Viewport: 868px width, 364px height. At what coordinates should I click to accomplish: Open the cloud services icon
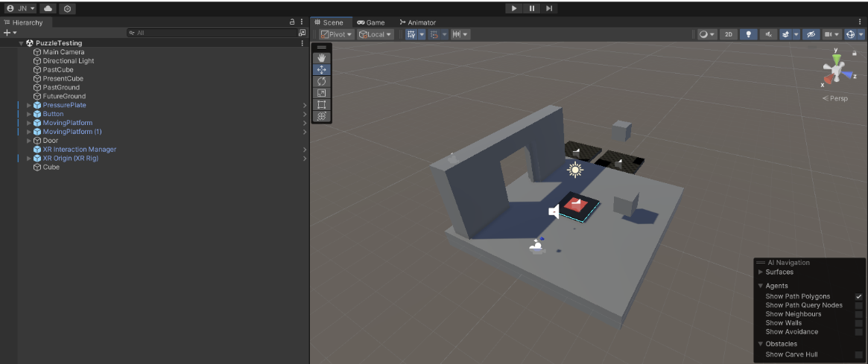tap(48, 8)
